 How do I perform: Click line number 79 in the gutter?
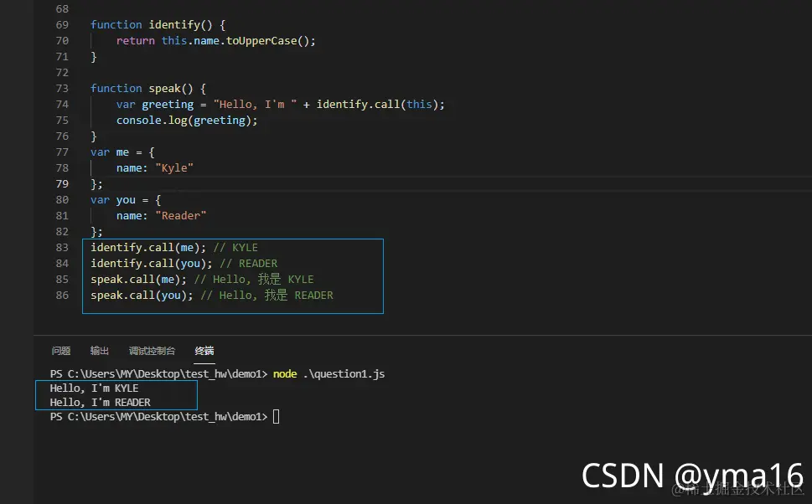[x=62, y=183]
